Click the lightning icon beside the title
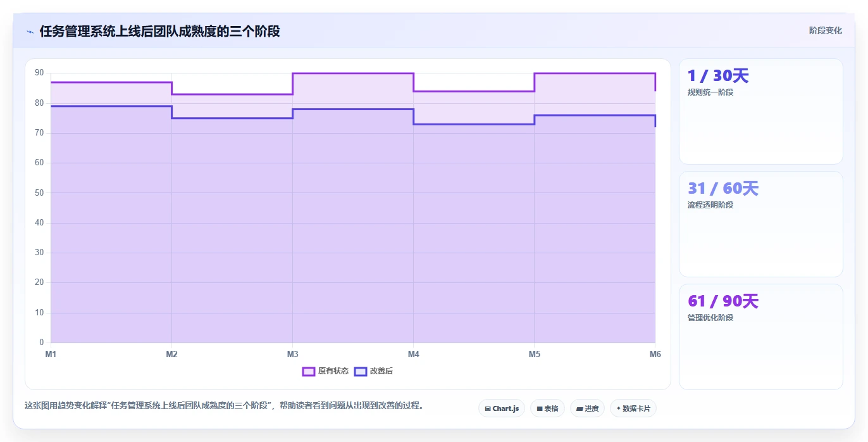This screenshot has height=442, width=868. tap(30, 32)
